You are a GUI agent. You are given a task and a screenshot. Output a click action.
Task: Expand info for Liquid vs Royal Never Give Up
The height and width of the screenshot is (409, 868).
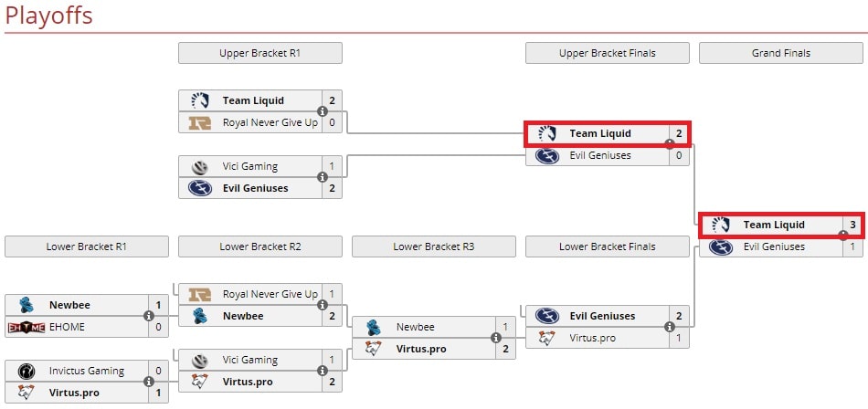[x=323, y=111]
